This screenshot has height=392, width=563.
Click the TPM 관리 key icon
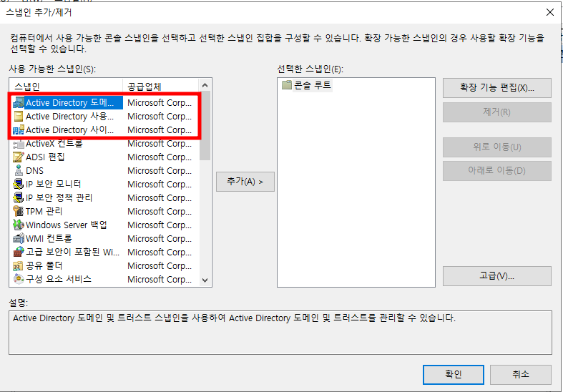point(19,211)
